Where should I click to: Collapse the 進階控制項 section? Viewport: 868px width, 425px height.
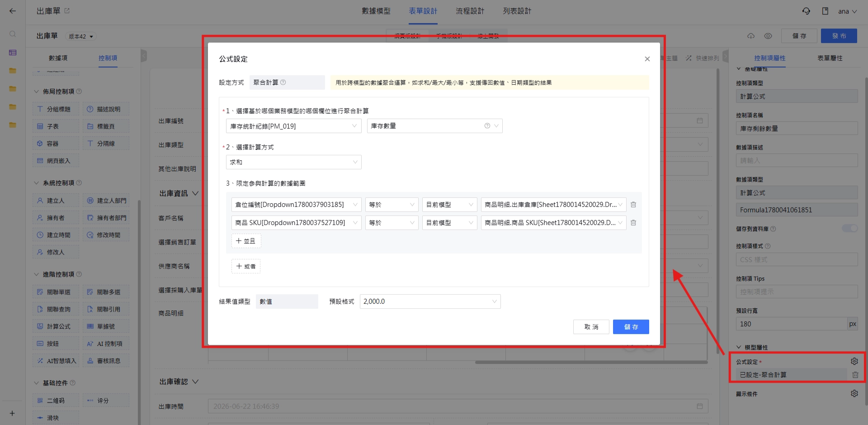pyautogui.click(x=37, y=274)
